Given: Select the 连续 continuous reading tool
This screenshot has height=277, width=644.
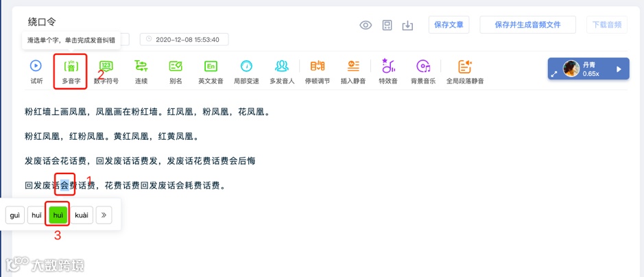Looking at the screenshot, I should coord(141,71).
